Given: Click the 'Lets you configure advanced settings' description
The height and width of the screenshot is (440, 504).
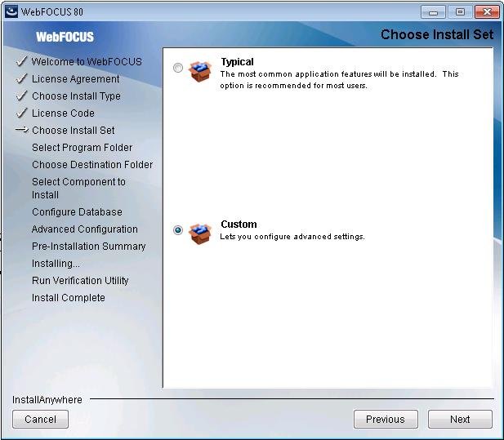Looking at the screenshot, I should [292, 237].
